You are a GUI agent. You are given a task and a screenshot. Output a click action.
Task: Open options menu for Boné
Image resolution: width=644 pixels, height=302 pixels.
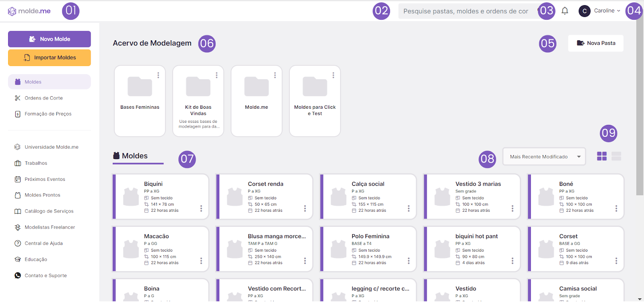[x=616, y=209]
